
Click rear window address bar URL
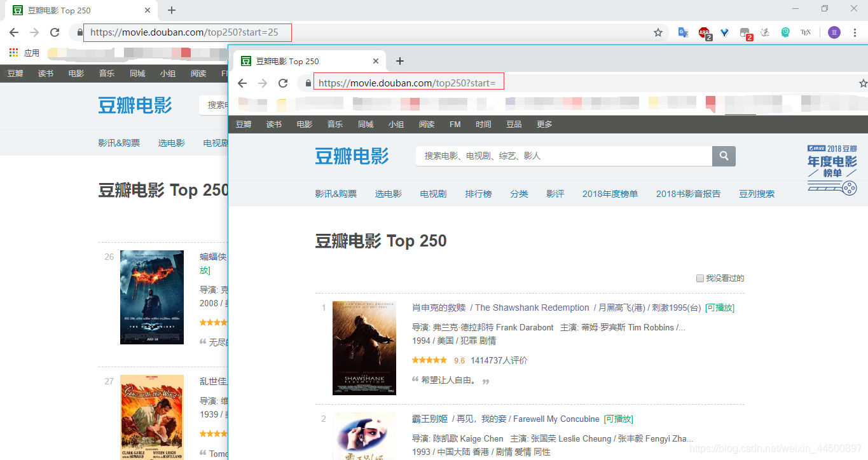tap(184, 32)
